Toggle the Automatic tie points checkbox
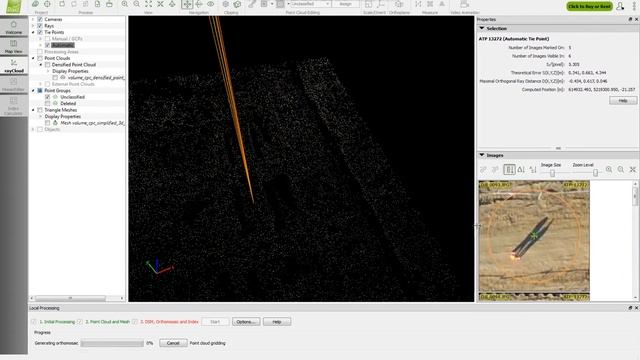The height and width of the screenshot is (360, 640). tap(47, 45)
